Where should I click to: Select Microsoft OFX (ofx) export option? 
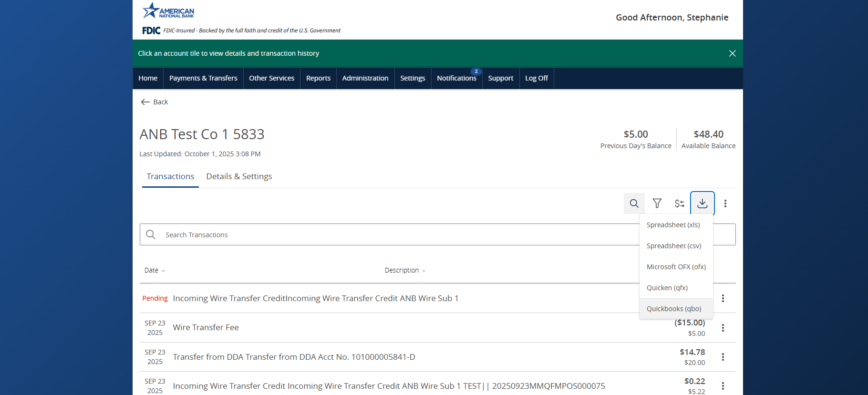(676, 267)
